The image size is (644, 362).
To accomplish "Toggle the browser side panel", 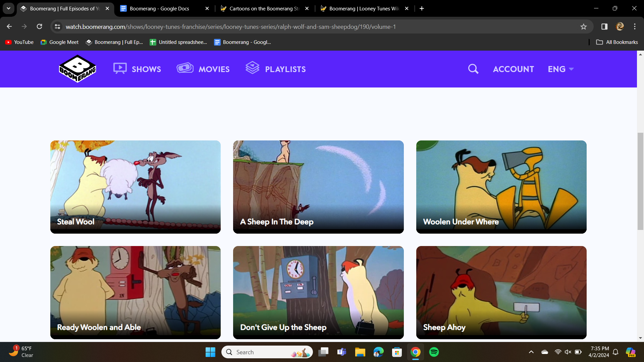I will 604,26.
